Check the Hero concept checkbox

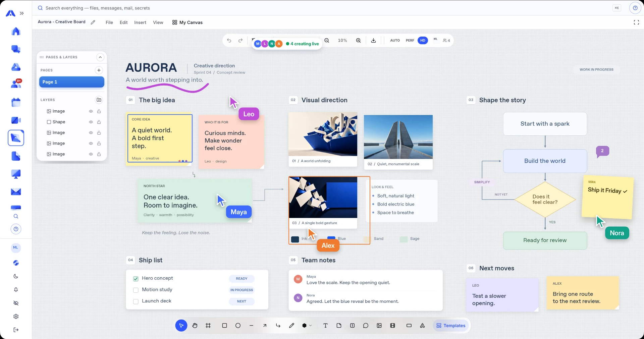[x=136, y=279]
